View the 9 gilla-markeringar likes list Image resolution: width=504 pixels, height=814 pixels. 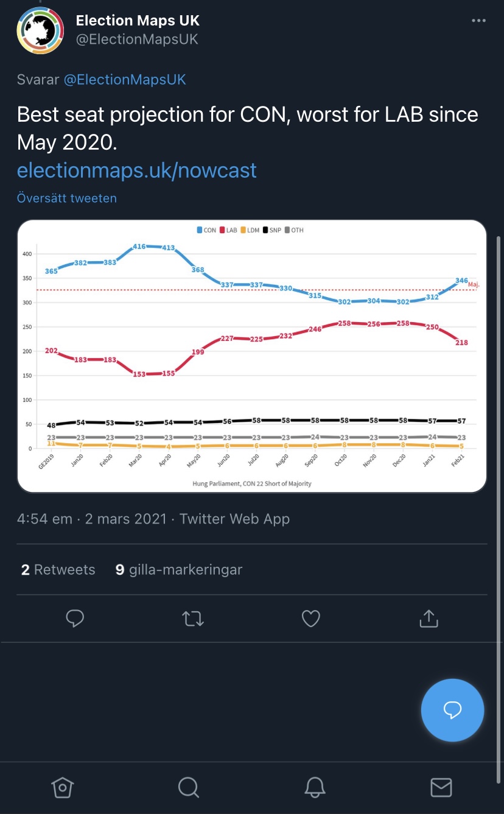[179, 570]
